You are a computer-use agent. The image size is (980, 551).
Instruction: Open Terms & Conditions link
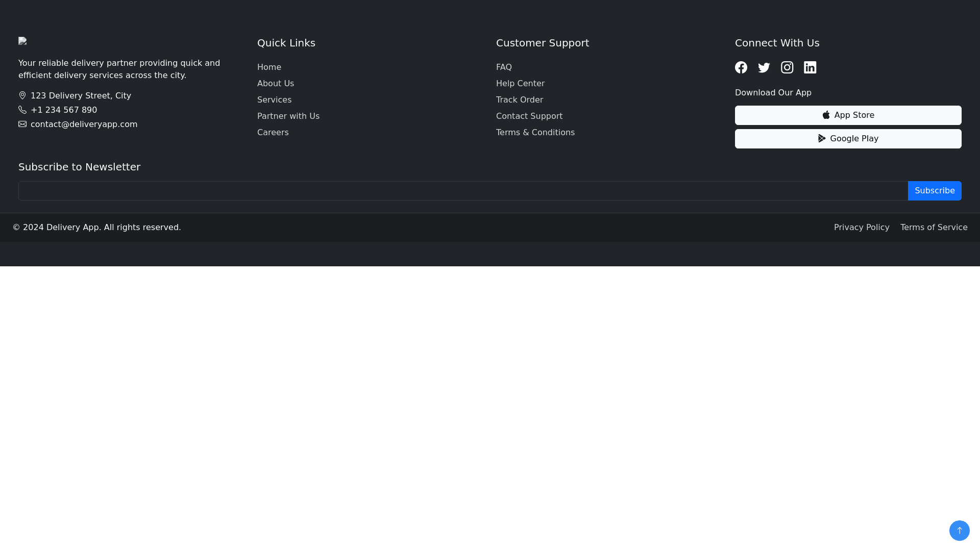(535, 132)
